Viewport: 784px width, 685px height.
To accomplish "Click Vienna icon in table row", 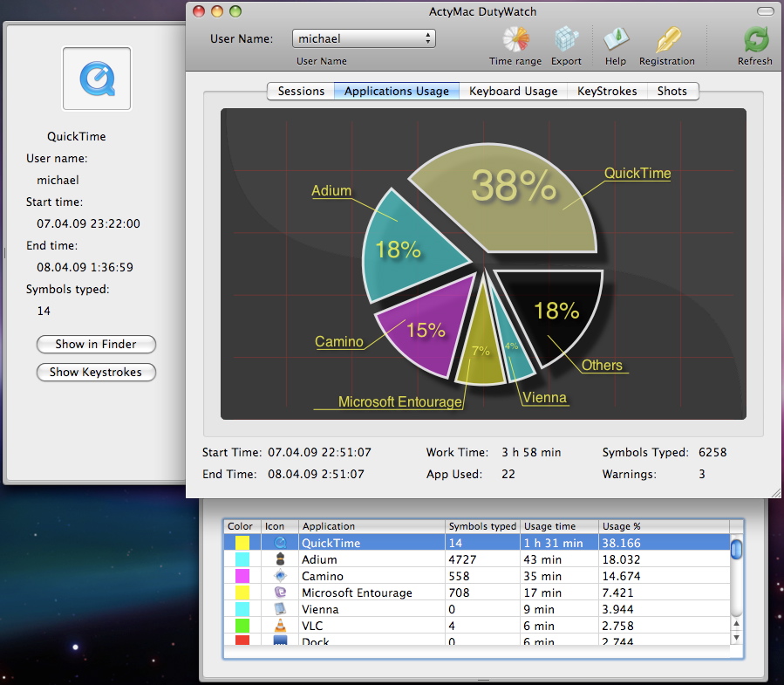I will 281,608.
